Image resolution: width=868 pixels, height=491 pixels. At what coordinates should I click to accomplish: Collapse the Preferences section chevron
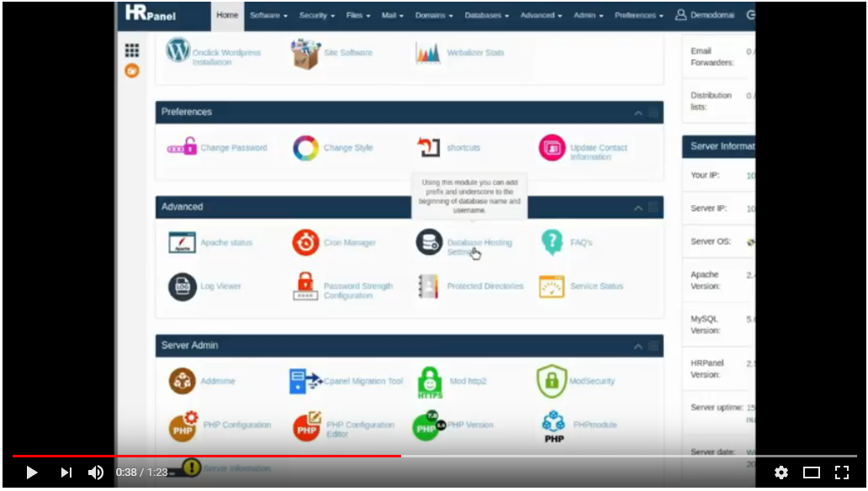(638, 113)
